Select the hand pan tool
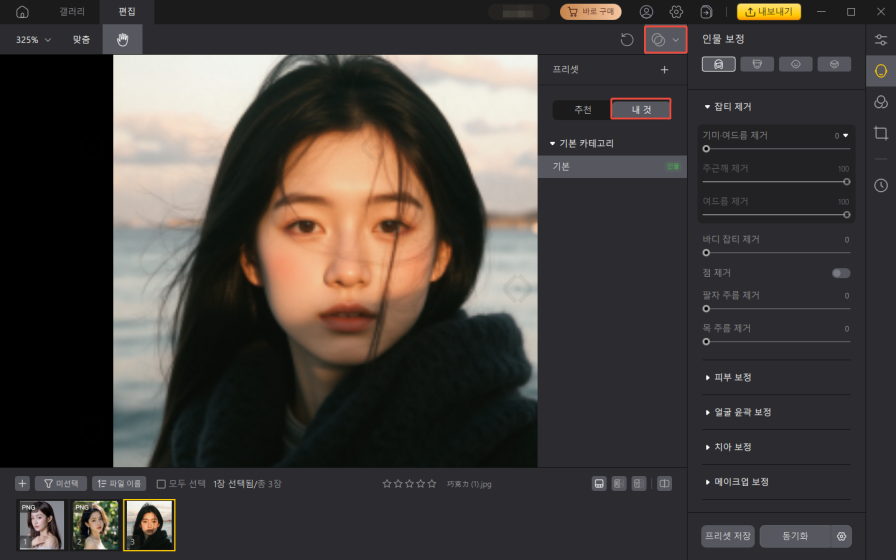 coord(123,40)
